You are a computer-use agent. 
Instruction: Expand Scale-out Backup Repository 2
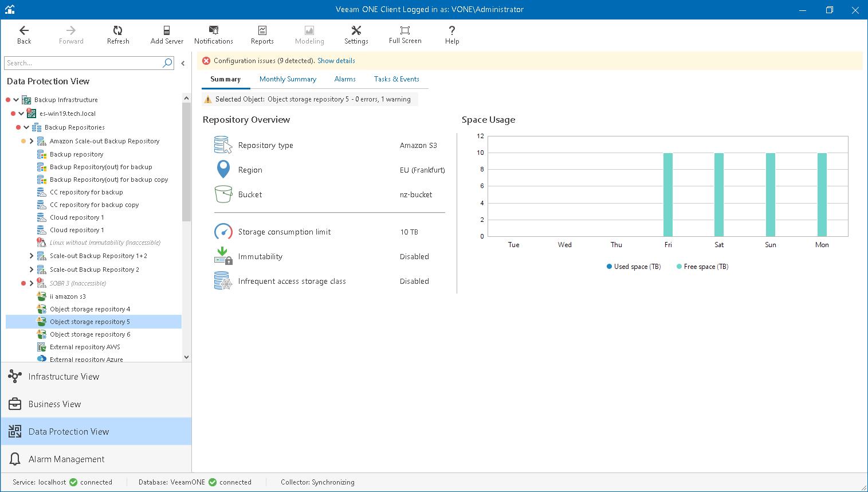[x=32, y=270]
